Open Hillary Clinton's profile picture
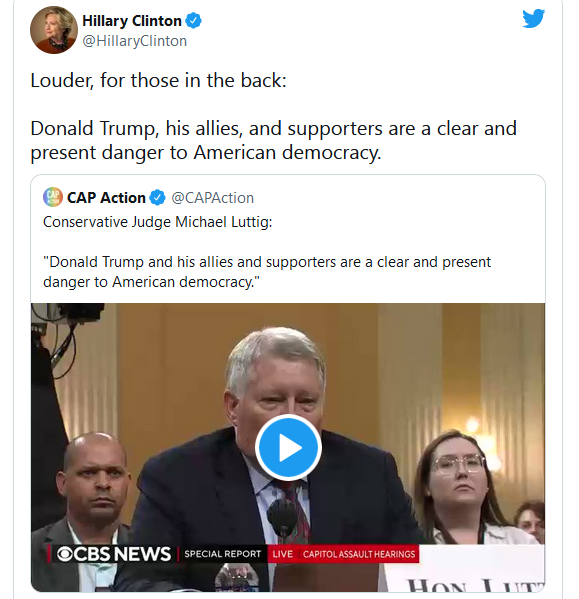Viewport: 579px width, 599px height. coord(54,30)
